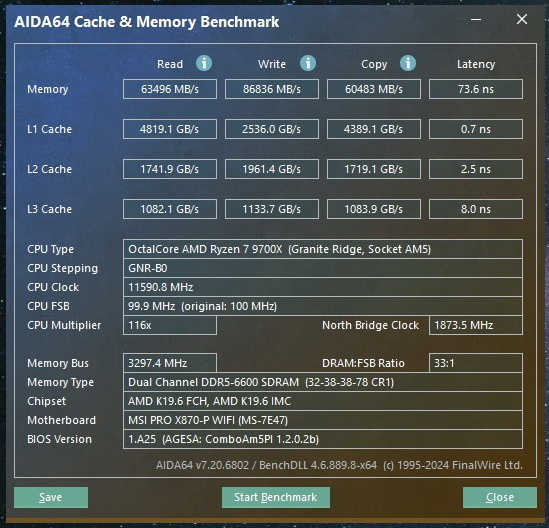The image size is (549, 528).
Task: Click the CPU Stepping value GNR-B0
Action: point(323,268)
